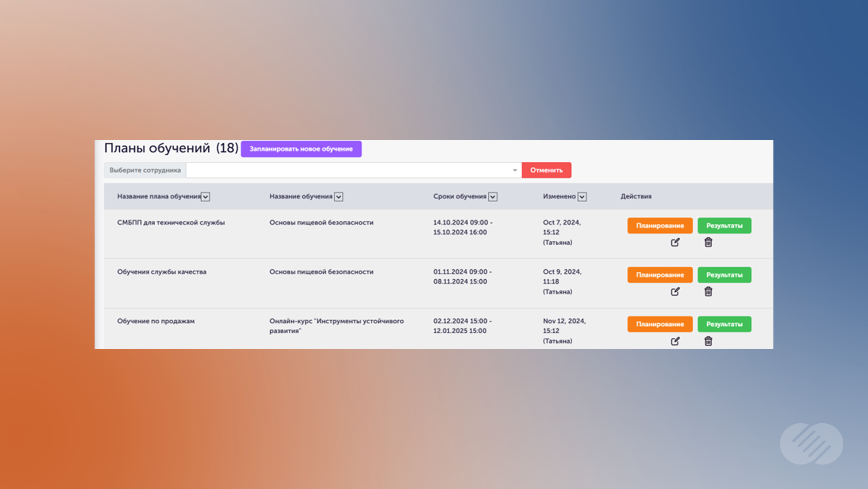
Task: Edit the СМБПП для технической службы plan
Action: click(x=675, y=242)
